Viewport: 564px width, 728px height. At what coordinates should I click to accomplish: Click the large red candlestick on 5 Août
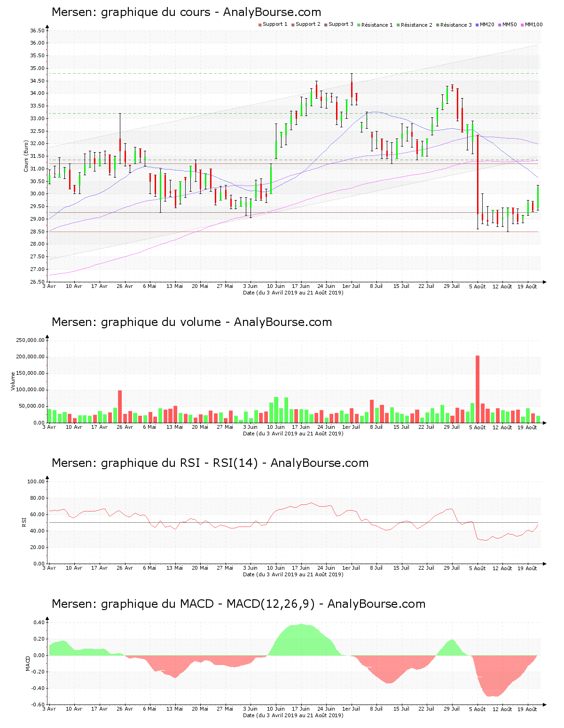[x=478, y=175]
